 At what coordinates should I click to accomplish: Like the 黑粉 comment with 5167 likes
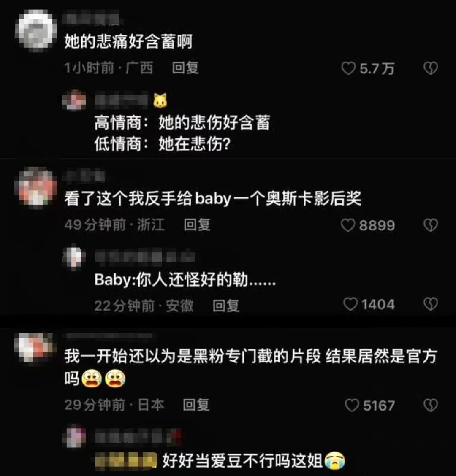[352, 405]
